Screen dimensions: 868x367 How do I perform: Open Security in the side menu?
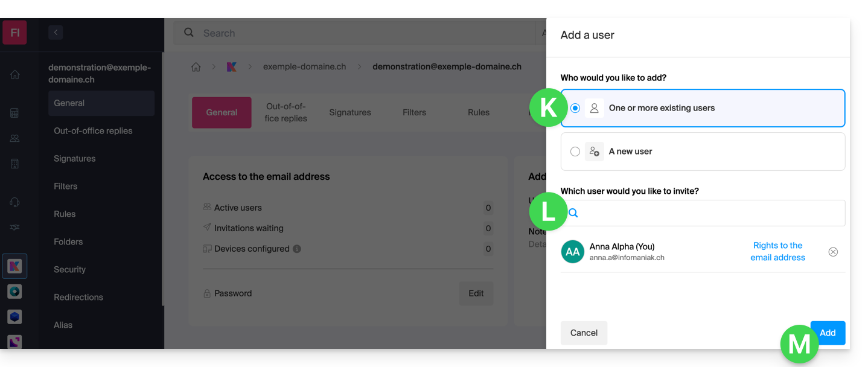click(x=70, y=270)
